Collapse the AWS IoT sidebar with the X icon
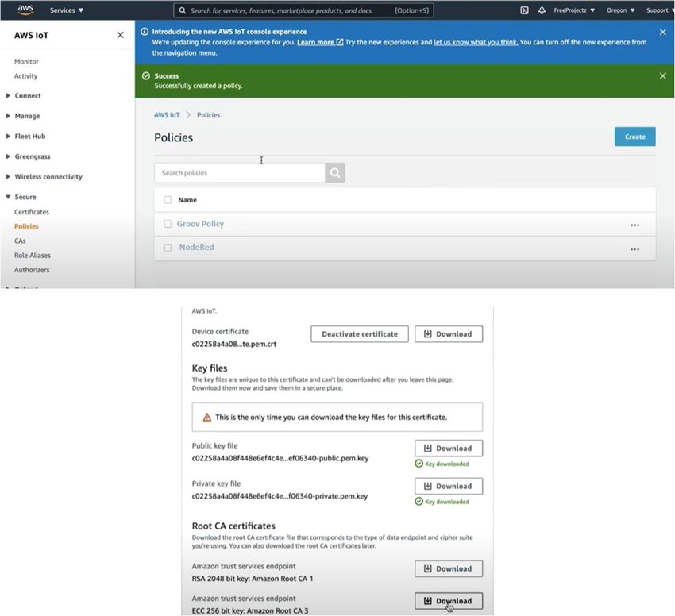The height and width of the screenshot is (616, 675). pos(120,35)
